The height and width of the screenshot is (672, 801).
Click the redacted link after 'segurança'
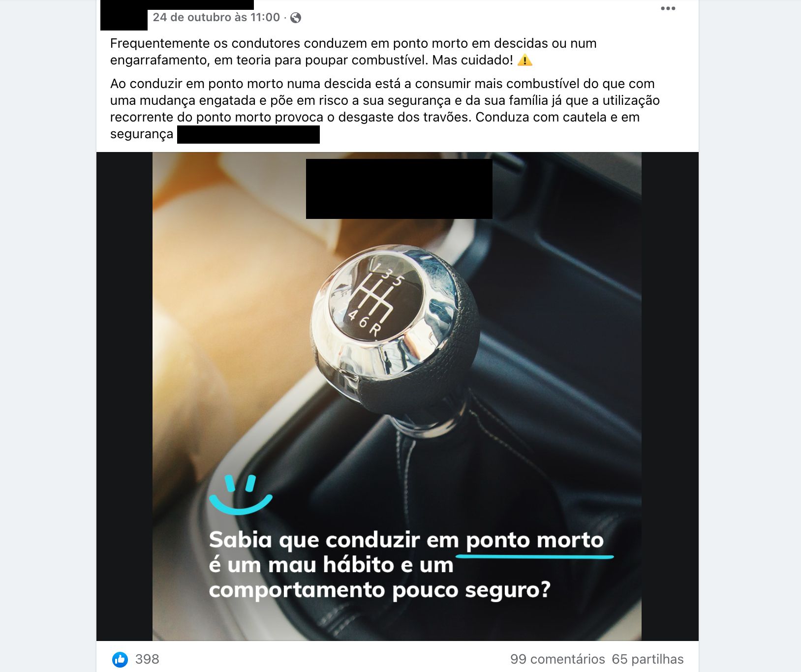click(x=248, y=135)
